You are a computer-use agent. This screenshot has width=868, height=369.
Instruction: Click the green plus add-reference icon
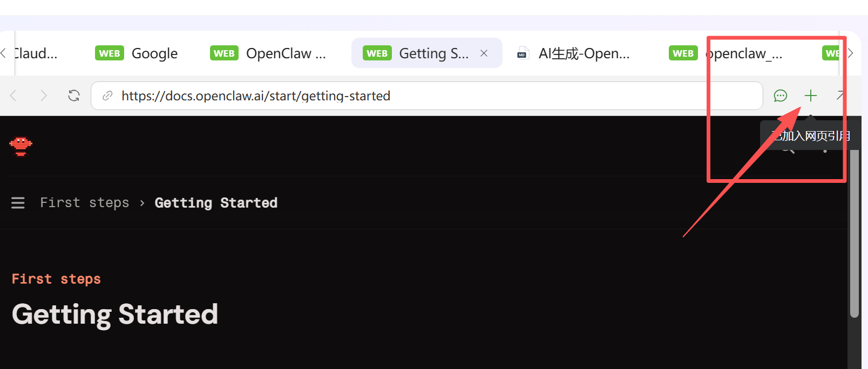coord(810,96)
